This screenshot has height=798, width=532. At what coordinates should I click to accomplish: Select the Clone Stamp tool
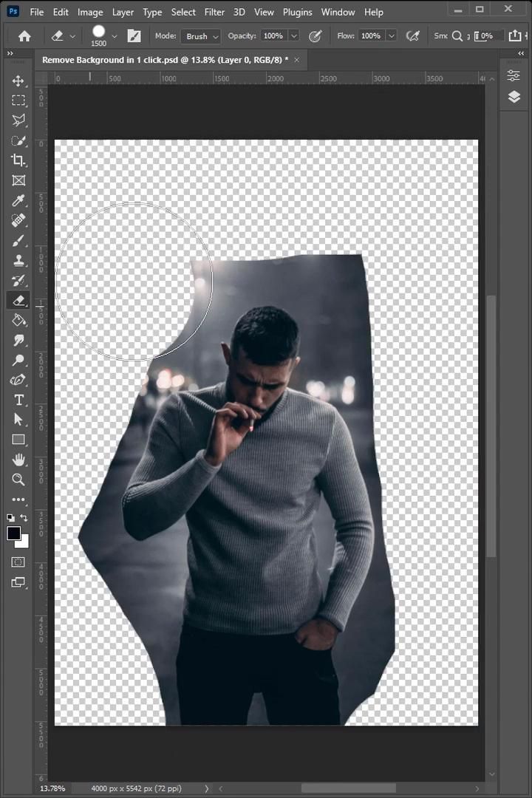18,261
